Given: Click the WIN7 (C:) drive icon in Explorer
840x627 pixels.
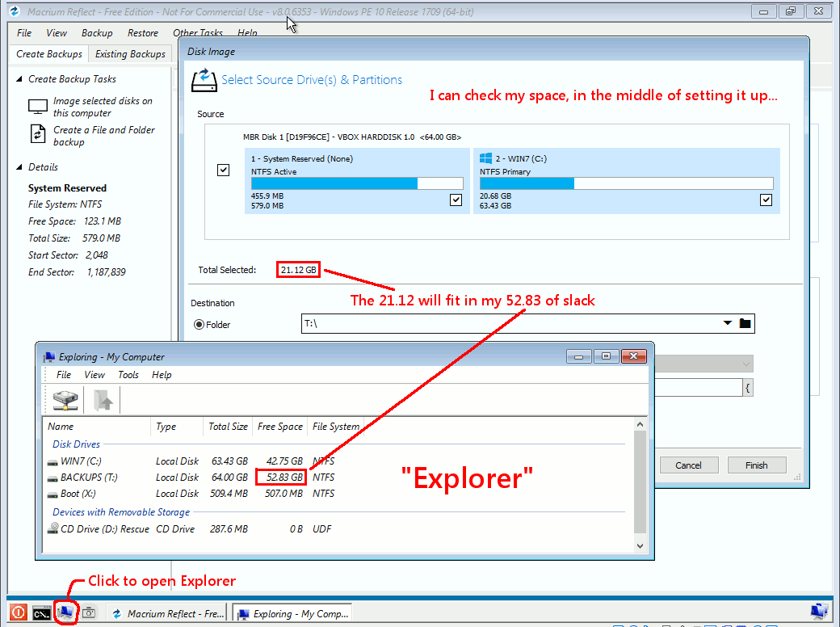Looking at the screenshot, I should (52, 461).
